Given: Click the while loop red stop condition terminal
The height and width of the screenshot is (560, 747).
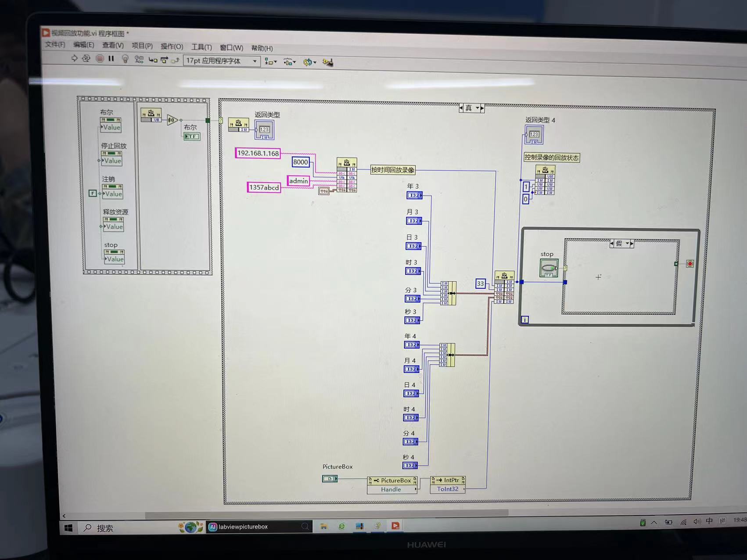Looking at the screenshot, I should pos(690,264).
